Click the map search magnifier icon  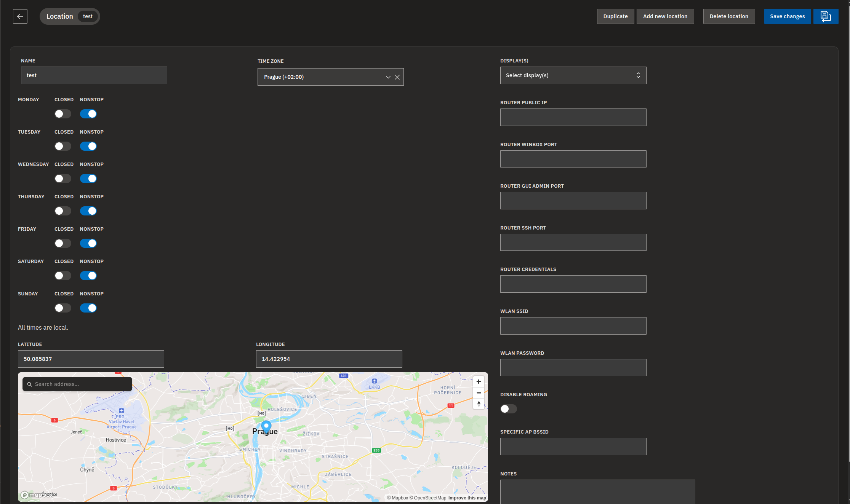tap(30, 384)
